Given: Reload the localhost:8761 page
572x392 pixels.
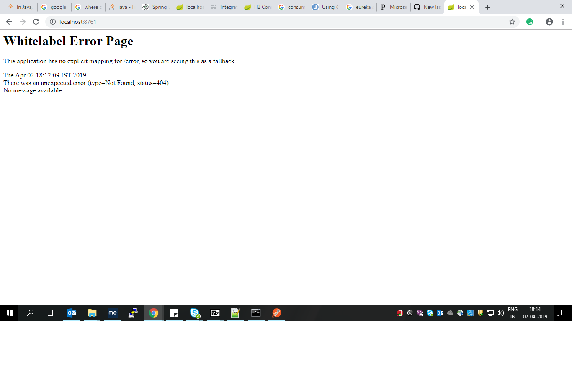Looking at the screenshot, I should (x=36, y=22).
